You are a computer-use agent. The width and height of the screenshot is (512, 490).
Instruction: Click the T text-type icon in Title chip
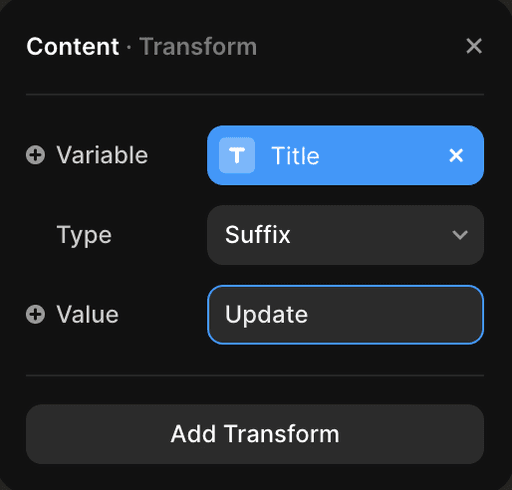click(237, 155)
